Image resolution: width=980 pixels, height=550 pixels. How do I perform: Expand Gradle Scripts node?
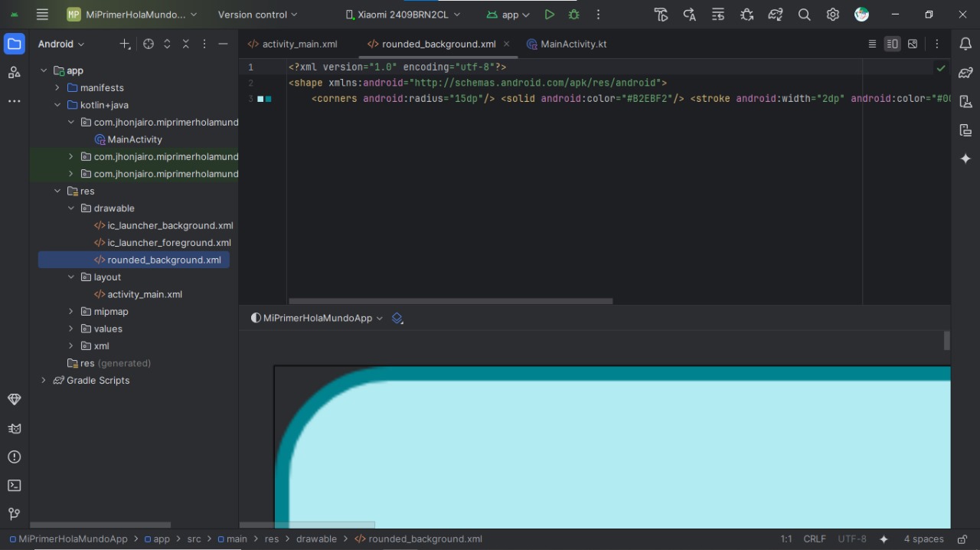[44, 381]
